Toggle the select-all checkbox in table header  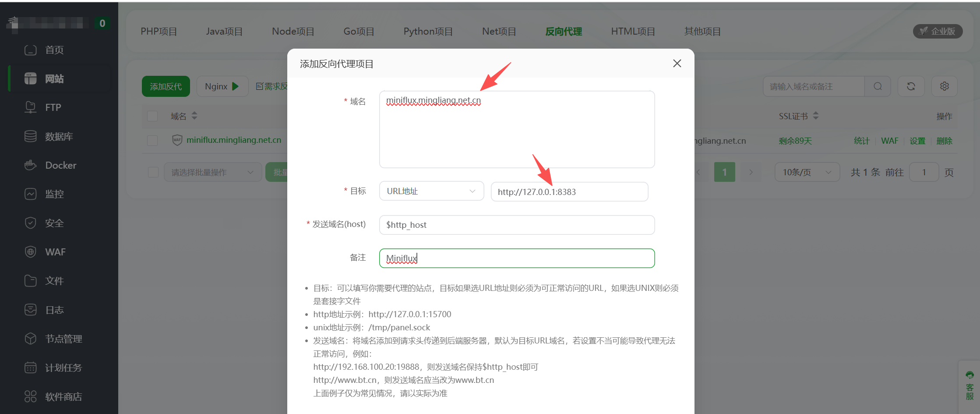152,116
